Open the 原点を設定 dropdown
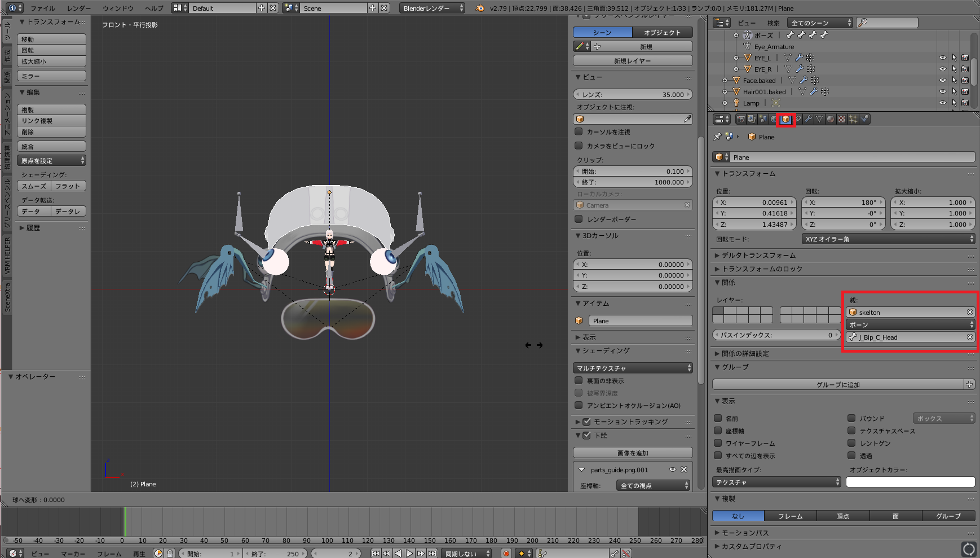The height and width of the screenshot is (558, 980). point(51,161)
